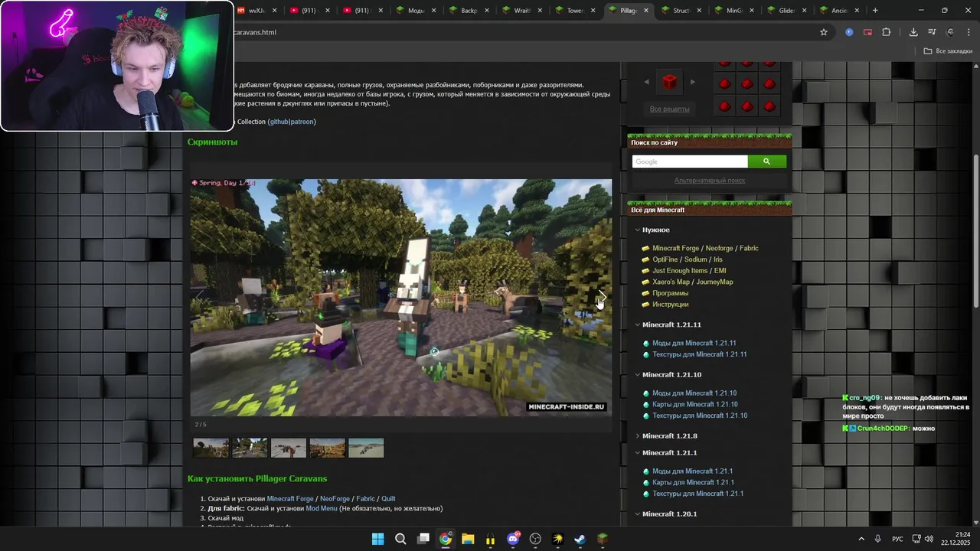
Task: Open Steam from the taskbar
Action: click(x=580, y=539)
